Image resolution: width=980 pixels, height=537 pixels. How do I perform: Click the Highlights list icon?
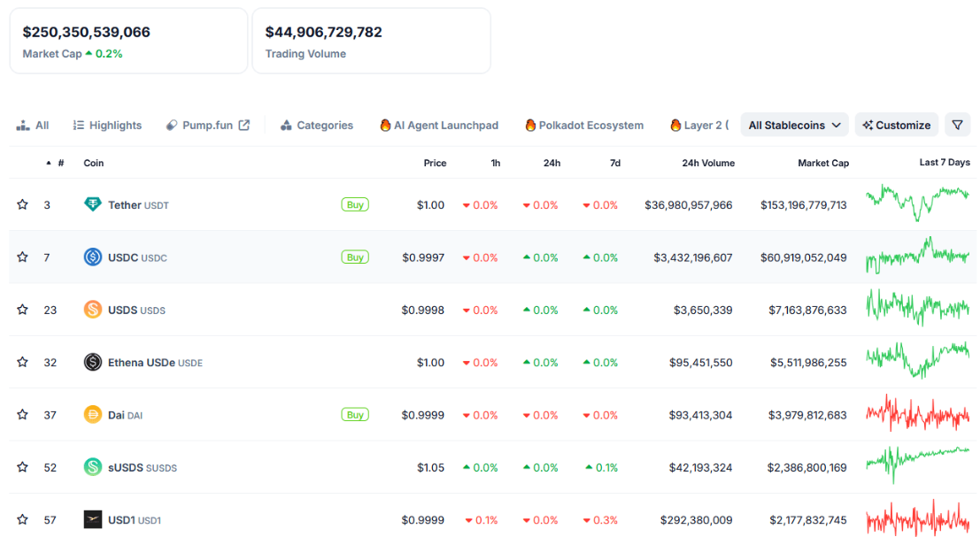tap(78, 125)
